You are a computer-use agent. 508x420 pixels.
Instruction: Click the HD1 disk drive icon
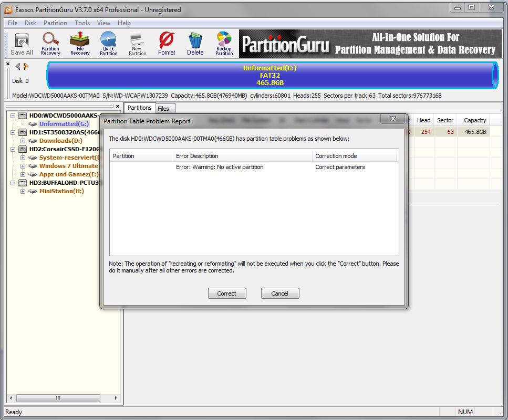23,132
